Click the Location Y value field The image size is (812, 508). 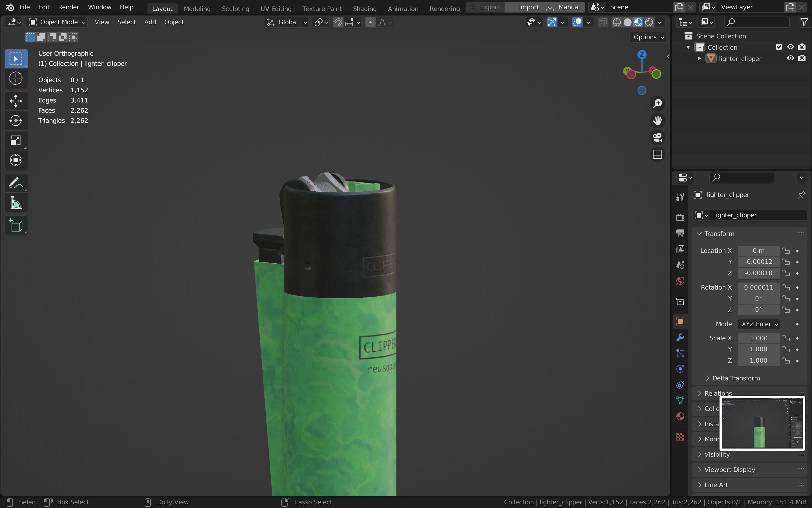[758, 262]
